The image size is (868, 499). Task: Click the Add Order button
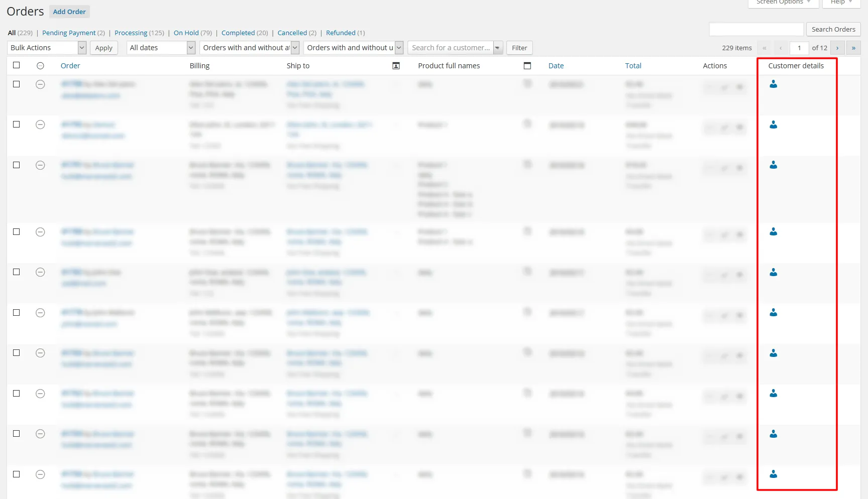point(69,11)
